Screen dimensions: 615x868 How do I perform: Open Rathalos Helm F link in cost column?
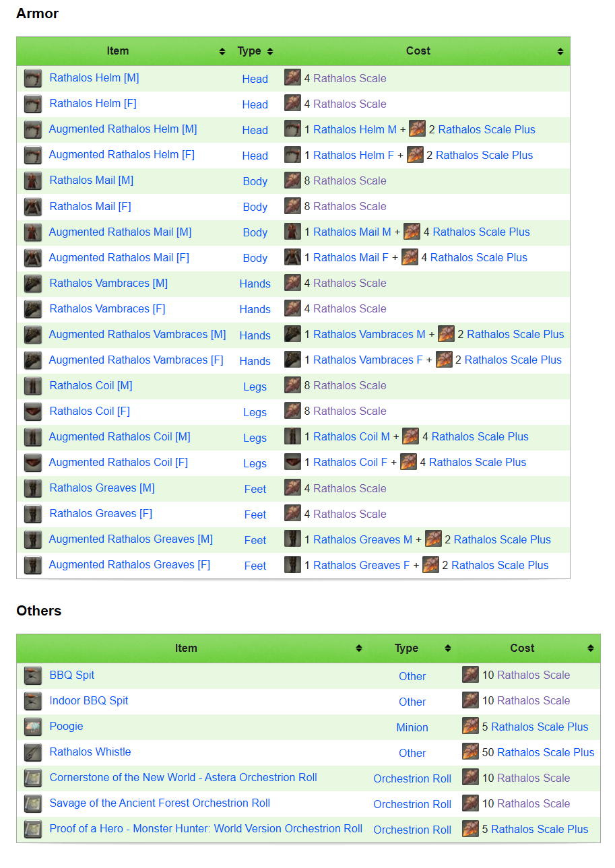pos(354,155)
